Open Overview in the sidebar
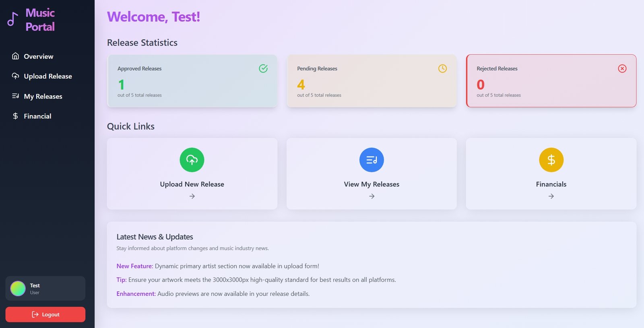This screenshot has width=644, height=328. tap(38, 56)
